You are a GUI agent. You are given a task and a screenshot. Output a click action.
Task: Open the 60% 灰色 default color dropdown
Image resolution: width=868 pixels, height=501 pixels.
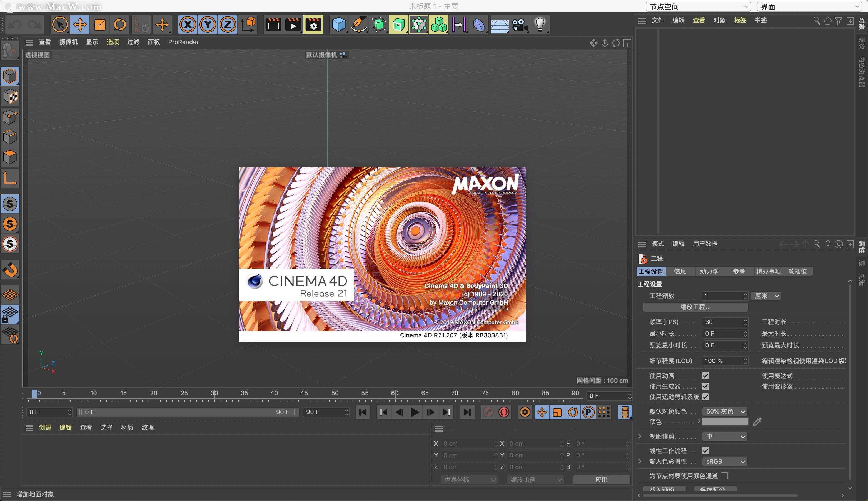tap(725, 412)
